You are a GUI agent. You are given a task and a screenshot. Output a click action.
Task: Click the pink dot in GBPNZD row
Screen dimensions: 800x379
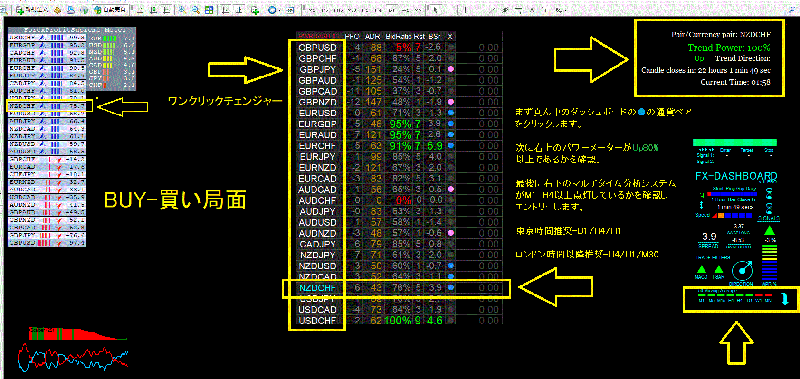pyautogui.click(x=451, y=102)
